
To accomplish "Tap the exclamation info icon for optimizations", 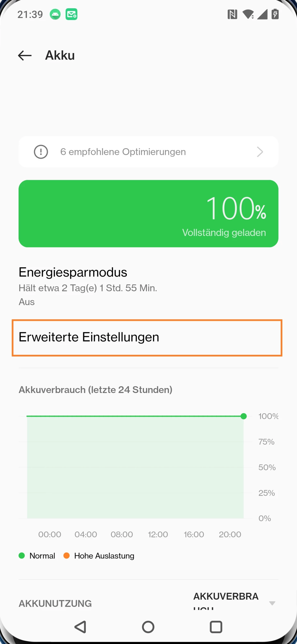I will click(x=41, y=152).
